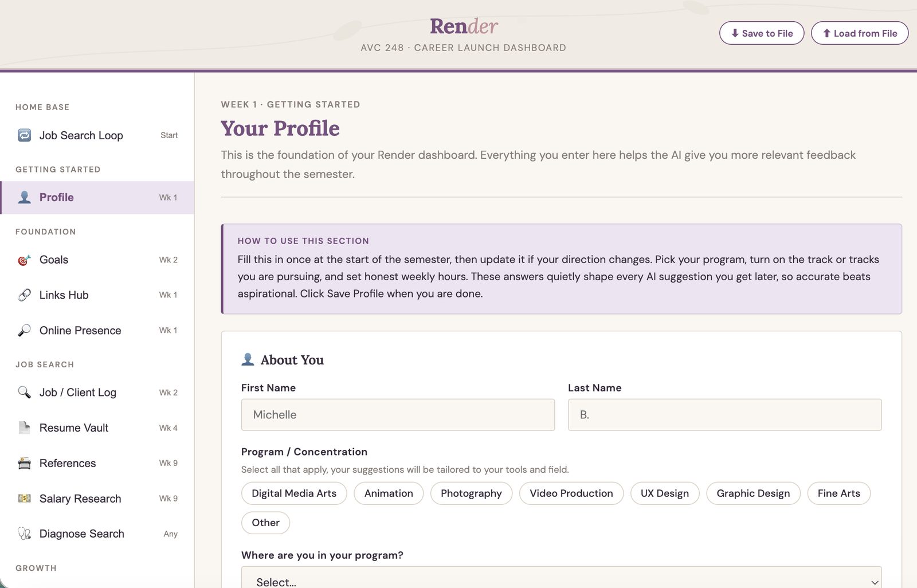Navigate to Links Hub
This screenshot has height=588, width=917.
pyautogui.click(x=97, y=295)
